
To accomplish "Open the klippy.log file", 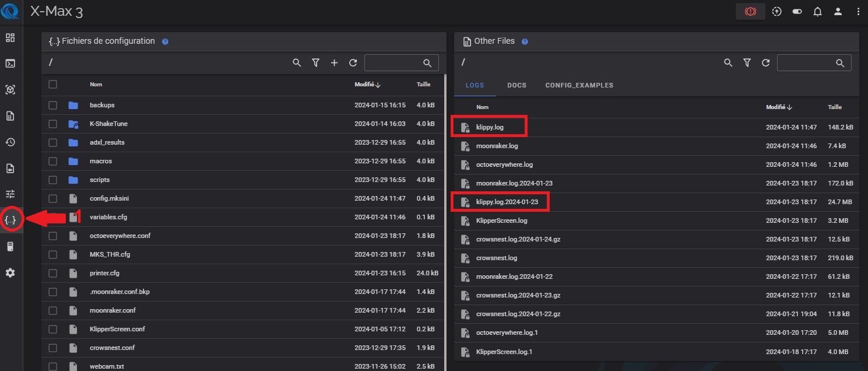I will pos(490,127).
